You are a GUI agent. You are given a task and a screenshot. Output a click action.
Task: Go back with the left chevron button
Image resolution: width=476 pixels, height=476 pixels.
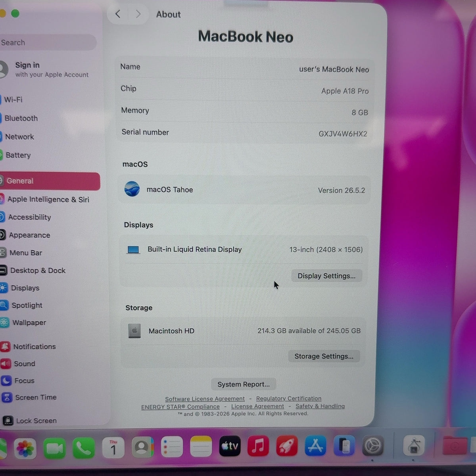pyautogui.click(x=118, y=14)
